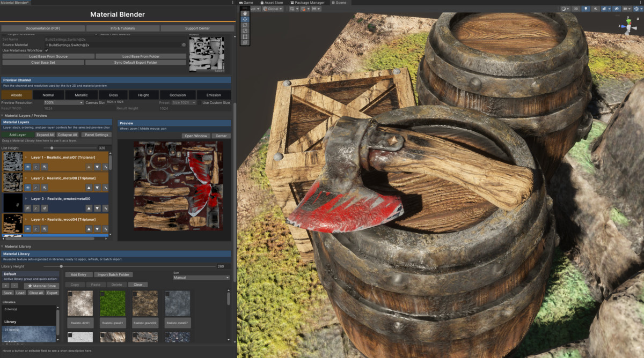Switch to the Asset Store tab
644x358 pixels.
272,3
